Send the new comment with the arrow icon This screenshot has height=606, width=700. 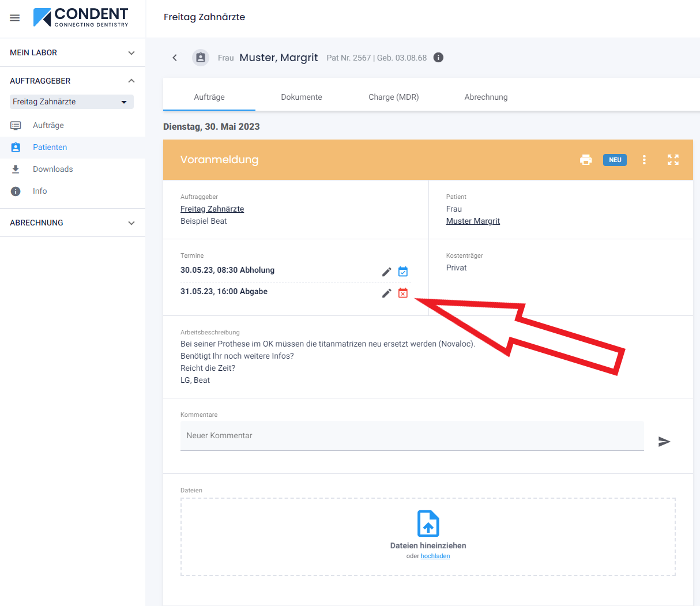click(664, 442)
